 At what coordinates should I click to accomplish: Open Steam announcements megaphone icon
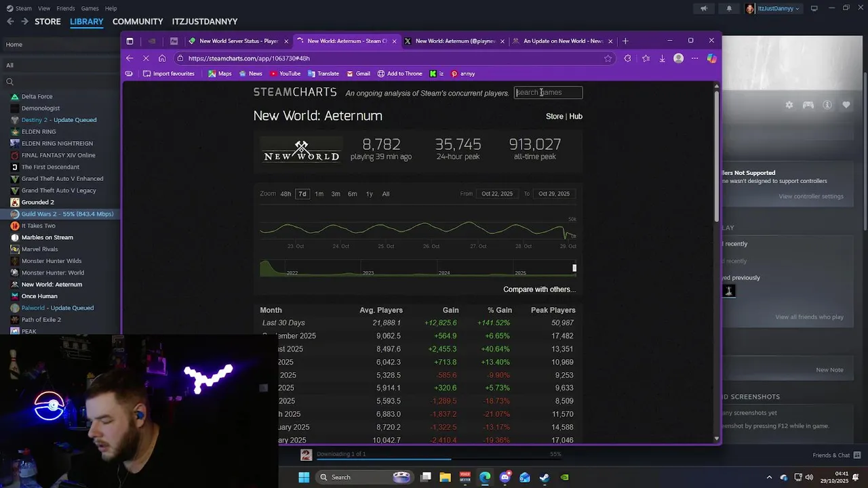703,8
